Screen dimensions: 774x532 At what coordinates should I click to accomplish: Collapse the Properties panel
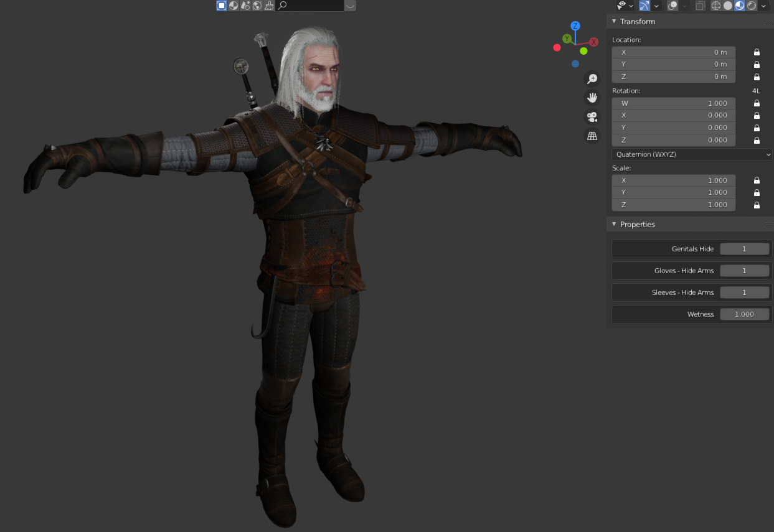614,224
